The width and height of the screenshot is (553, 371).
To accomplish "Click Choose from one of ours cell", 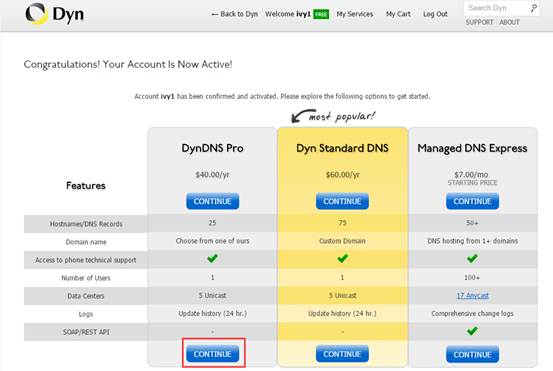I will pos(212,241).
